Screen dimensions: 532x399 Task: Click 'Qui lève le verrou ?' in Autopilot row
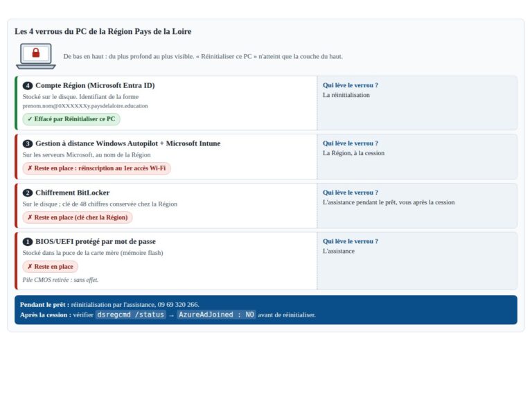[350, 143]
